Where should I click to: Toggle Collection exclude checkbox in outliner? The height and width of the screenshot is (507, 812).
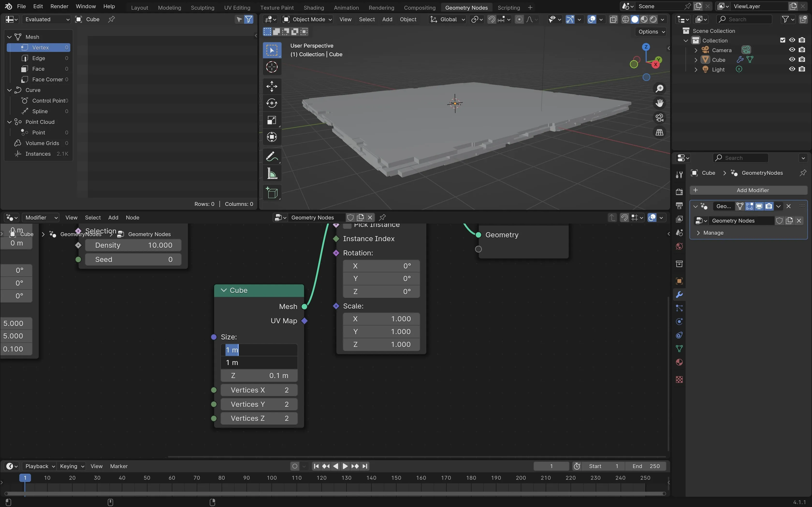(783, 40)
